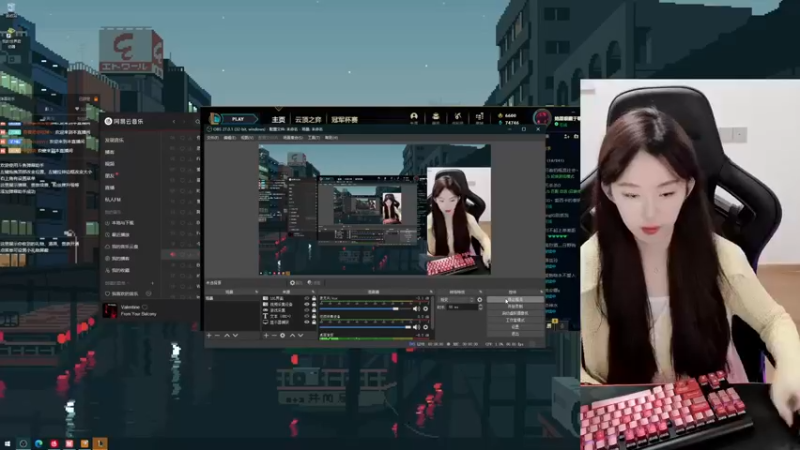The height and width of the screenshot is (450, 800).
Task: Remove selected source with Sources minus icon
Action: [x=274, y=335]
